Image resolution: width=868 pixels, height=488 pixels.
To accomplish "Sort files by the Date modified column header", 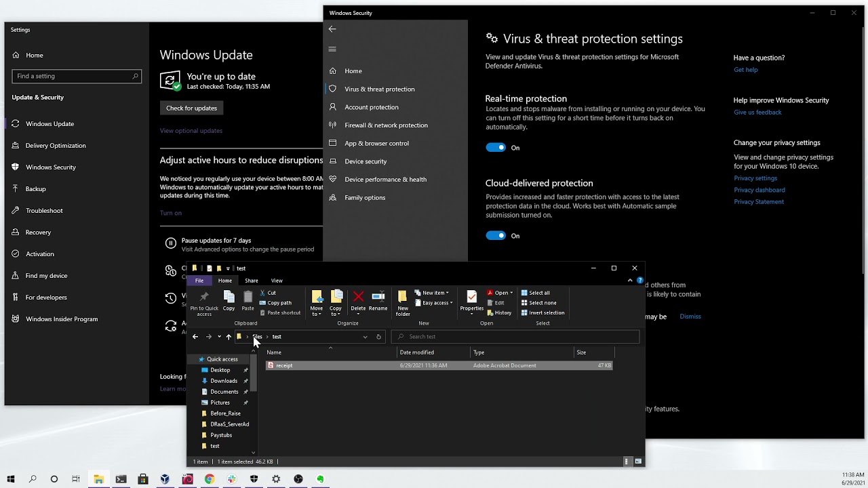I will click(x=434, y=352).
